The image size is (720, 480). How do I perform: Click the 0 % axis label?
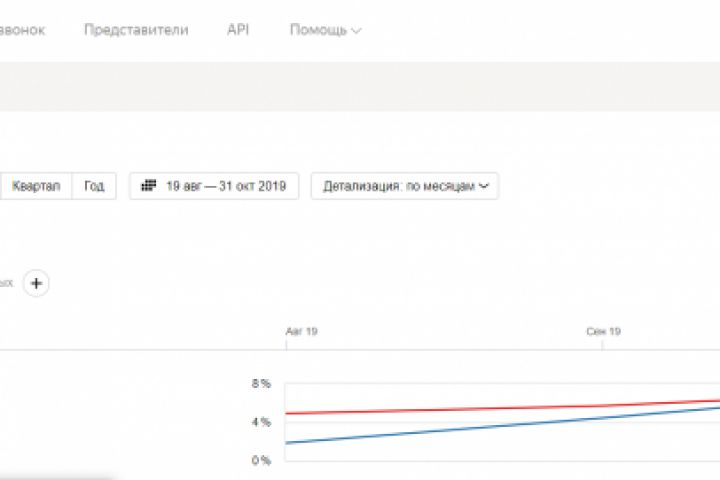click(x=260, y=460)
